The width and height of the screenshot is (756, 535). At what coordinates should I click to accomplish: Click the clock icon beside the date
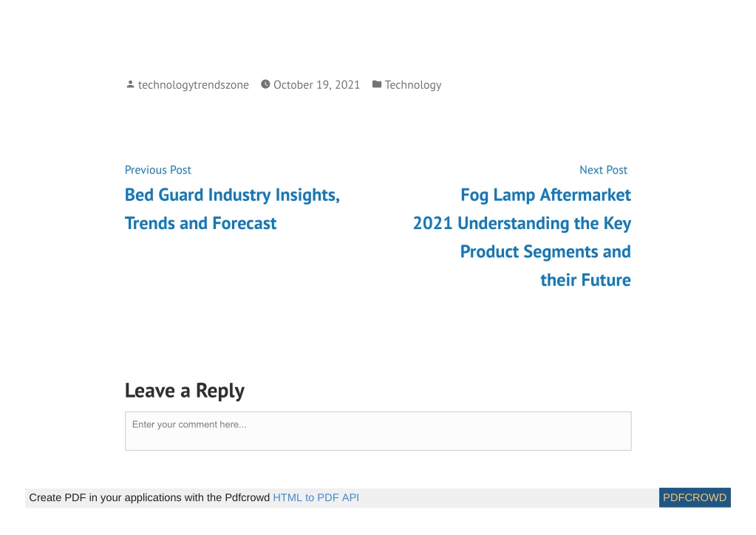(265, 84)
